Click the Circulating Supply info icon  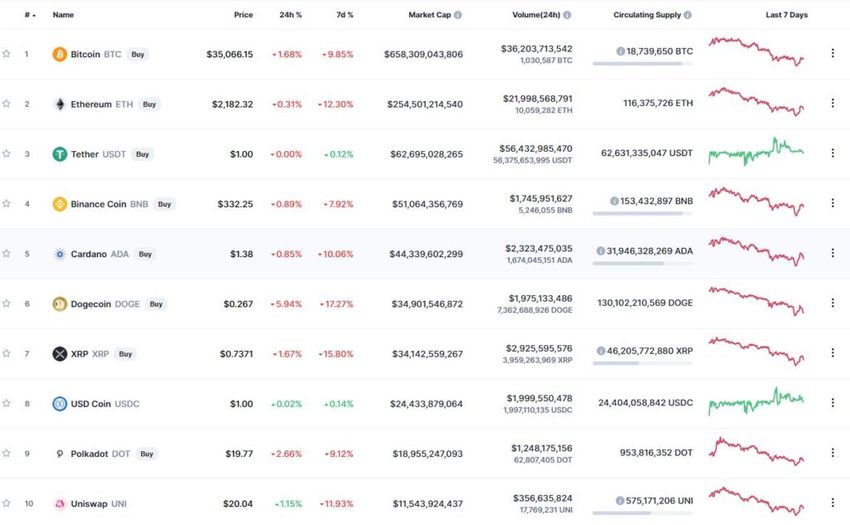(x=687, y=16)
